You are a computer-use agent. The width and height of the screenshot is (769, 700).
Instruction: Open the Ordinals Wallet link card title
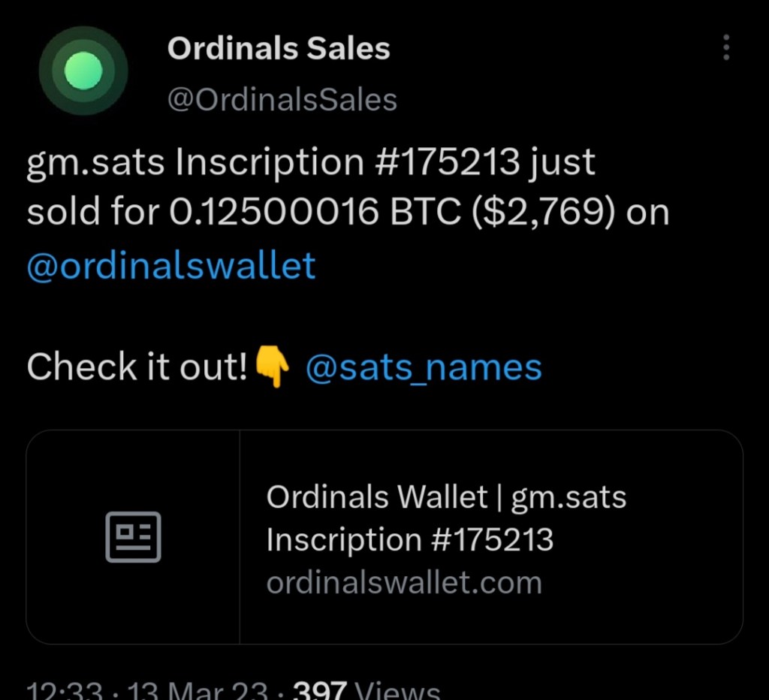446,497
